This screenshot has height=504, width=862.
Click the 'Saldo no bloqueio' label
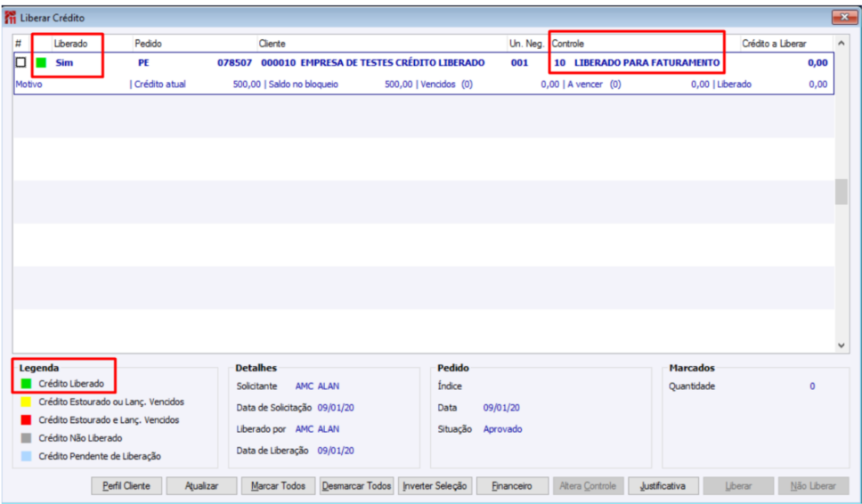point(304,84)
